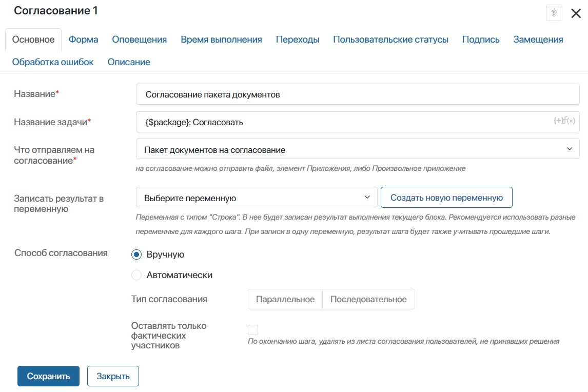This screenshot has width=588, height=392.
Task: Enable Оставлять только фактических участников checkbox
Action: (253, 330)
